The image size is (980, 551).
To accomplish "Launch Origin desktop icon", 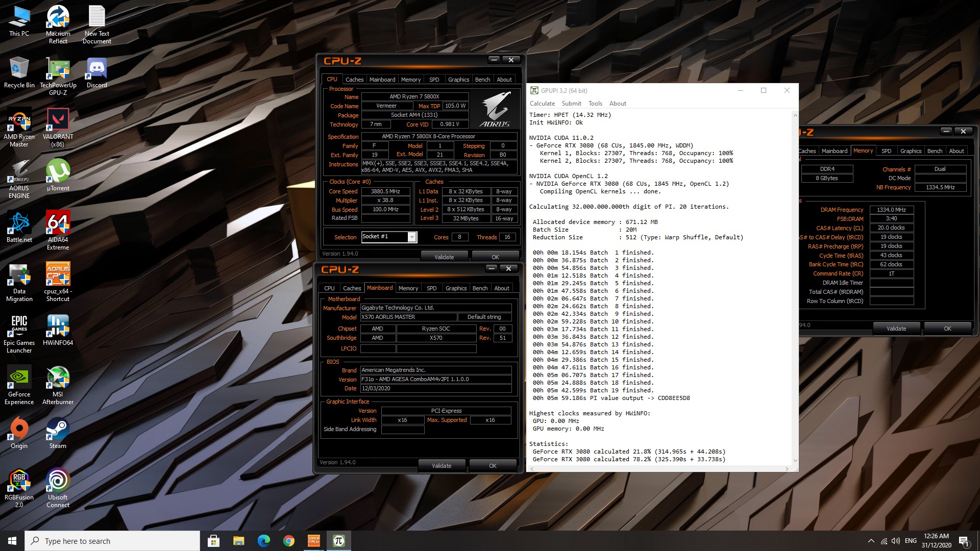I will tap(19, 433).
